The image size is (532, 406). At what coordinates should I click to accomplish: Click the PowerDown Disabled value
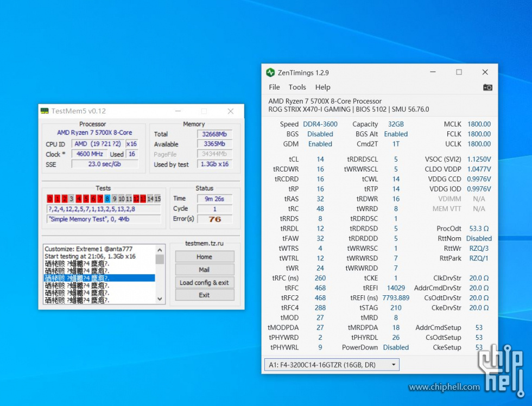pyautogui.click(x=396, y=347)
